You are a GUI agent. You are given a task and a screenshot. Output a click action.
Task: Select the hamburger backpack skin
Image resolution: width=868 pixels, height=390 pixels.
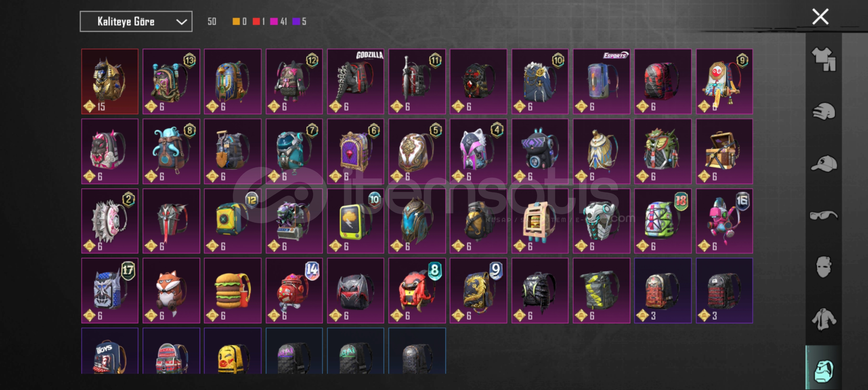click(233, 291)
